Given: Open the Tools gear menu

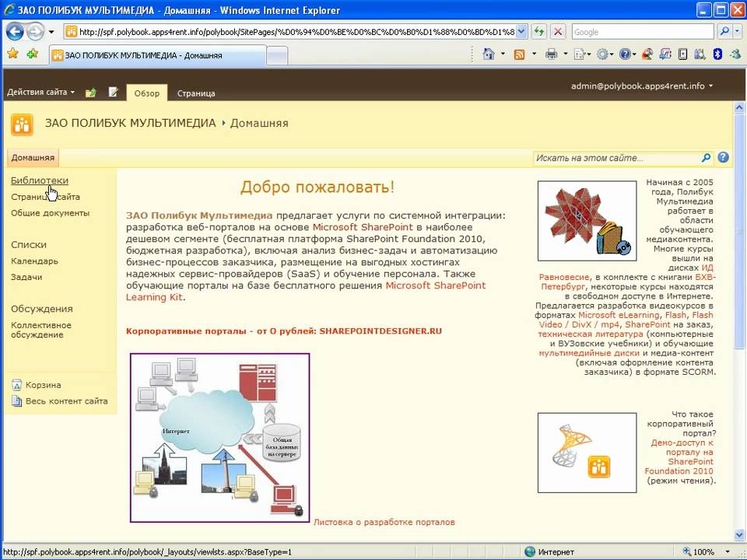Looking at the screenshot, I should click(605, 54).
